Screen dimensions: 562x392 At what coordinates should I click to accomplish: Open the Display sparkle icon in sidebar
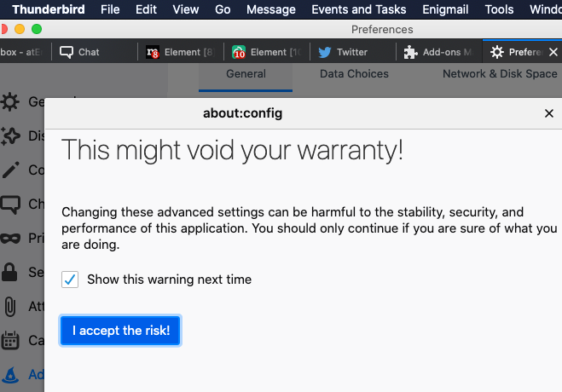(9, 136)
